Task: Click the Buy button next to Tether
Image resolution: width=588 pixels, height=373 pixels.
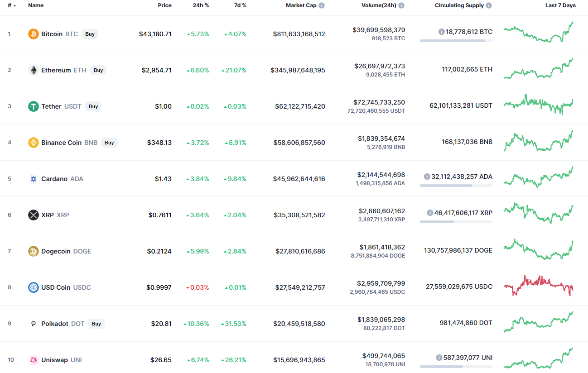Action: (x=93, y=106)
